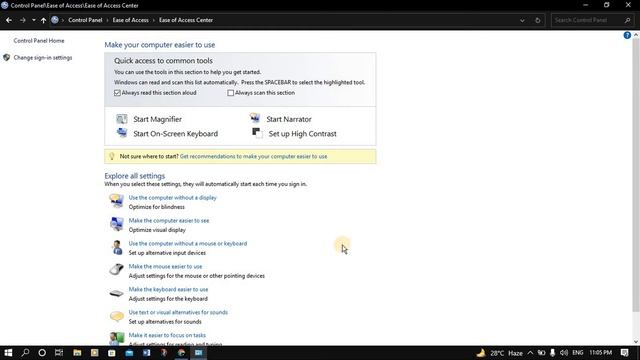Open the Help question mark icon

pos(627,36)
